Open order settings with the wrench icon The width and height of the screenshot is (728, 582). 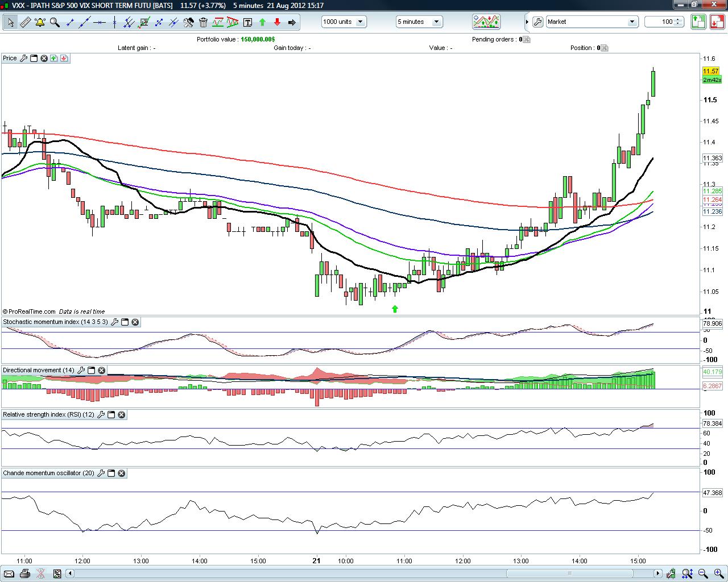[537, 22]
